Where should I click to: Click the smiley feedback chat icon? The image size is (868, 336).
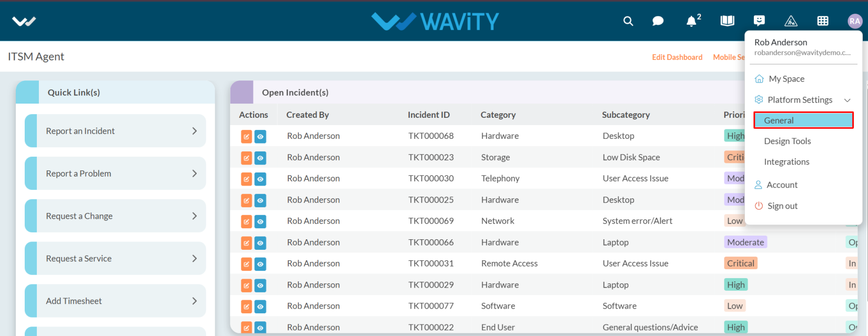pyautogui.click(x=759, y=21)
